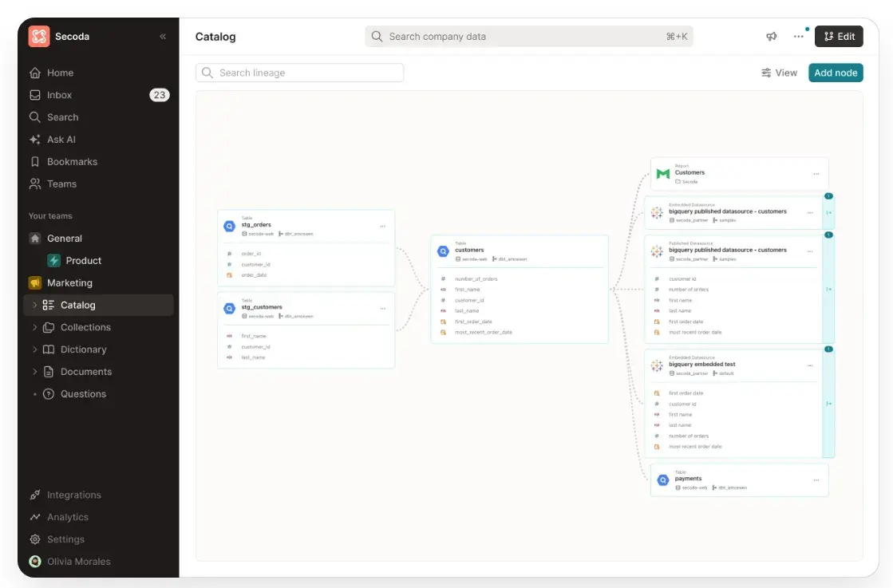Screen dimensions: 893x588
Task: Expand downstream lineage of bigquery embedded test
Action: (828, 404)
